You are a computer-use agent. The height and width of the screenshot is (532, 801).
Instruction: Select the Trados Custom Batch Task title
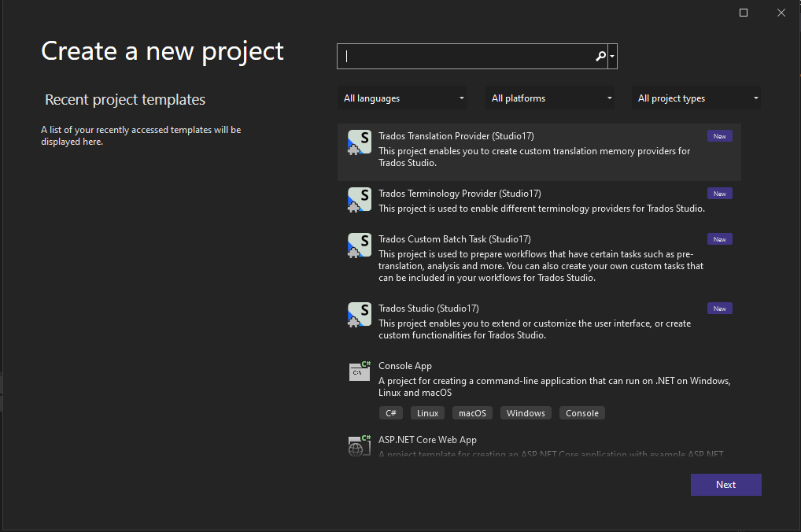(454, 239)
